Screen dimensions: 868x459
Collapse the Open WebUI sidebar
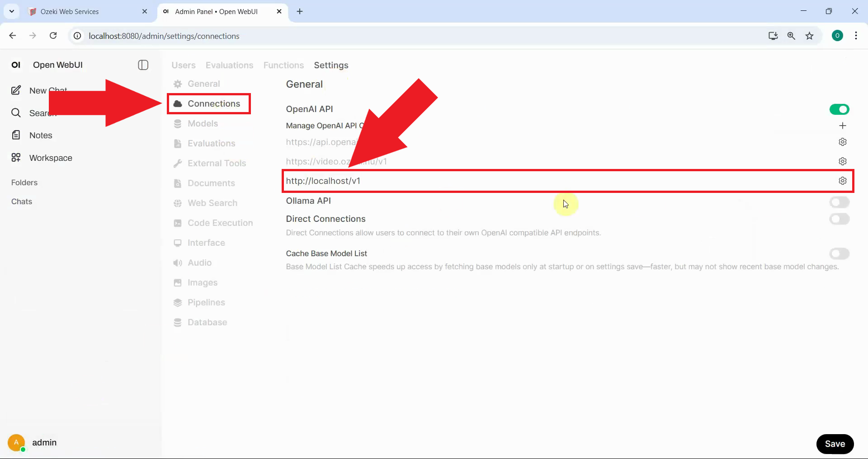(x=143, y=65)
